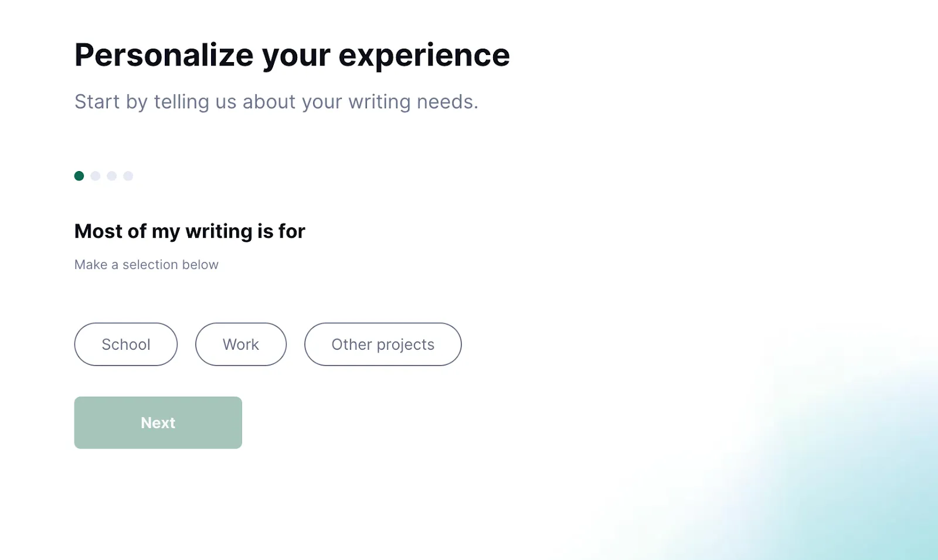Screen dimensions: 938x560
Task: Click the Personalize your experience heading
Action: 291,54
